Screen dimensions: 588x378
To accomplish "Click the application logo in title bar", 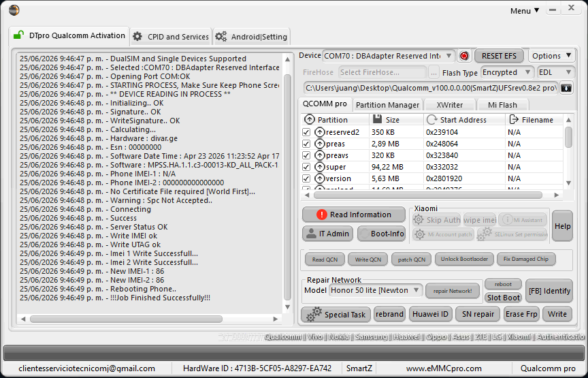I will (14, 10).
